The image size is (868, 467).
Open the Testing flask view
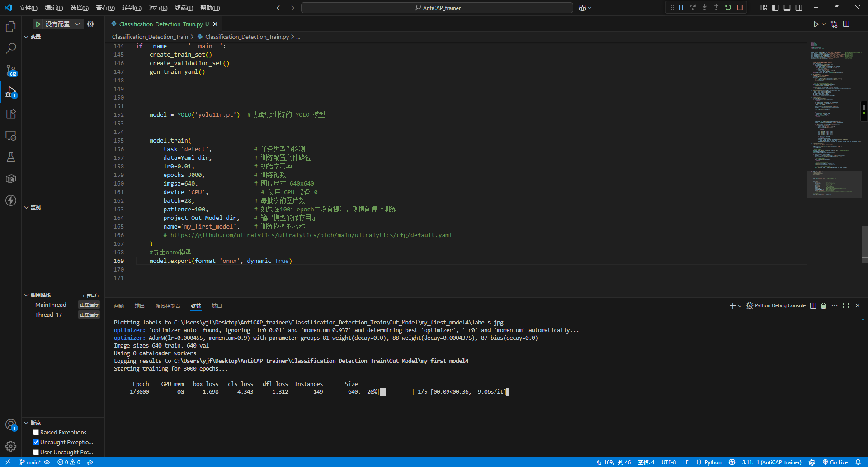11,157
